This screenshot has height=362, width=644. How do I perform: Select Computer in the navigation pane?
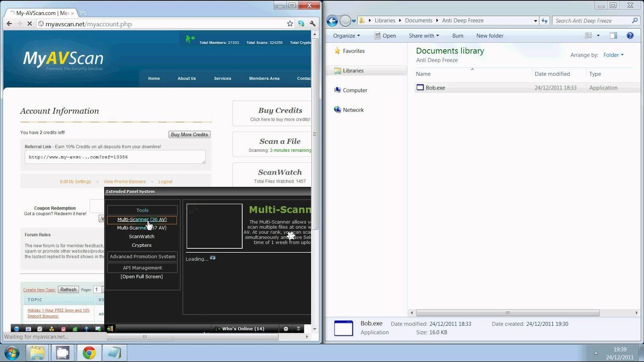tap(351, 90)
